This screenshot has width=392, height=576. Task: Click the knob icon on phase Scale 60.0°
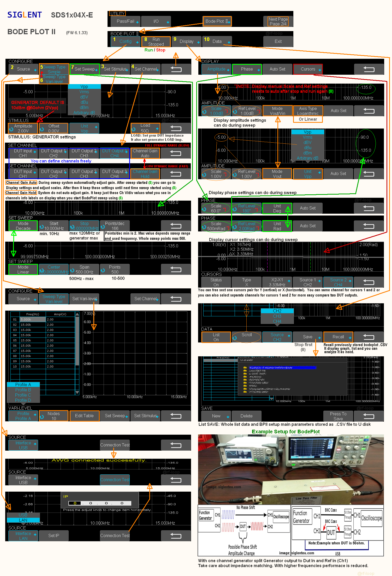[x=204, y=209]
